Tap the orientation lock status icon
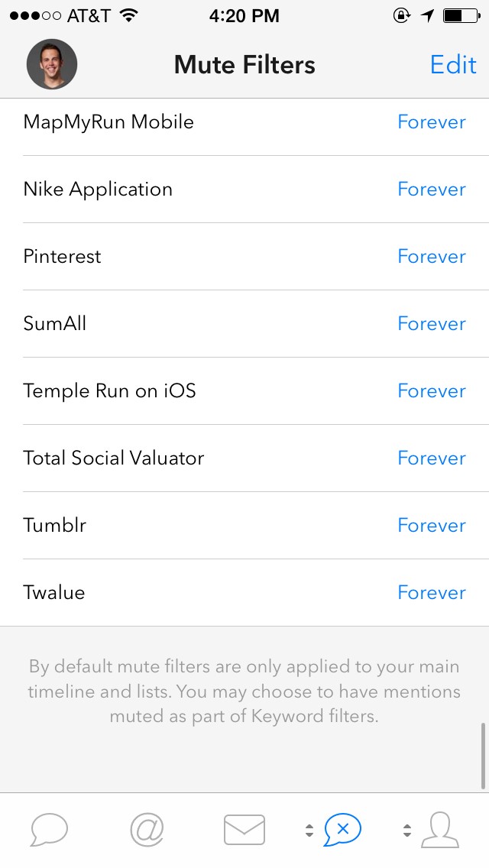Image resolution: width=489 pixels, height=868 pixels. [x=401, y=15]
